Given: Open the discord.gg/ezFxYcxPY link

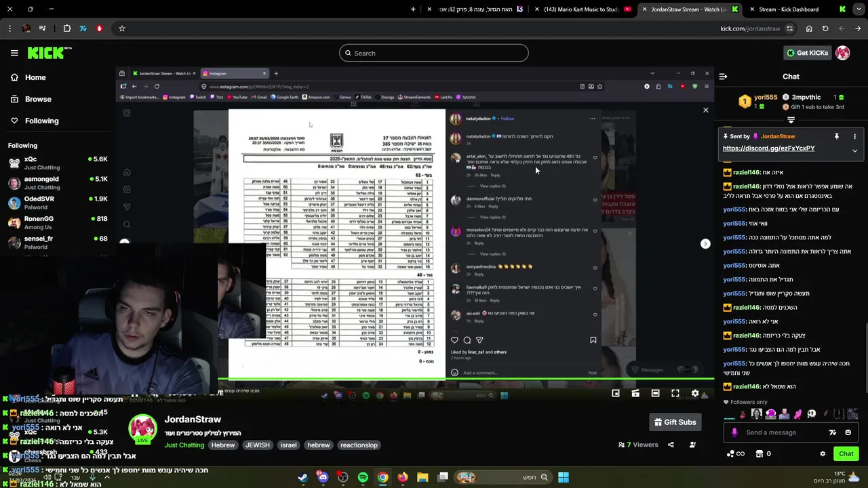Looking at the screenshot, I should pos(768,148).
